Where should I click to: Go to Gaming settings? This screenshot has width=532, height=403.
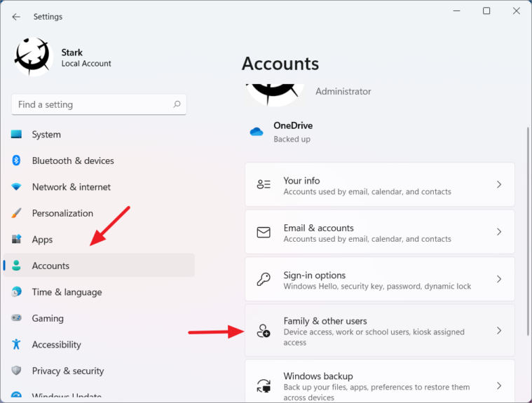[99, 318]
